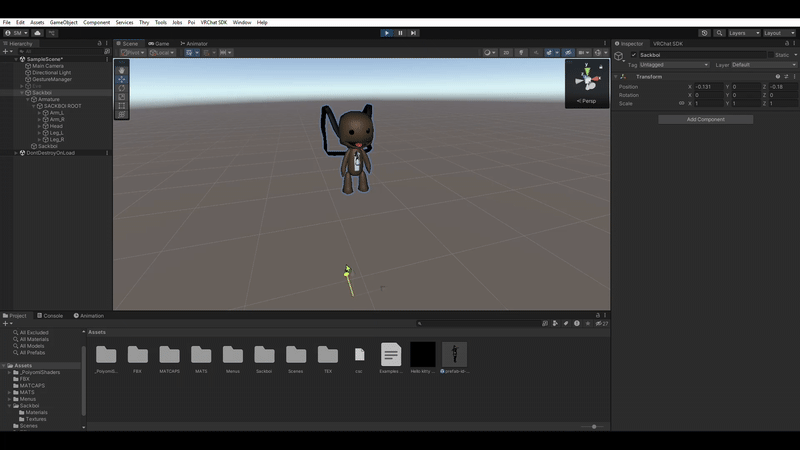The height and width of the screenshot is (450, 800).
Task: Toggle scene lighting bulb icon
Action: 521,53
